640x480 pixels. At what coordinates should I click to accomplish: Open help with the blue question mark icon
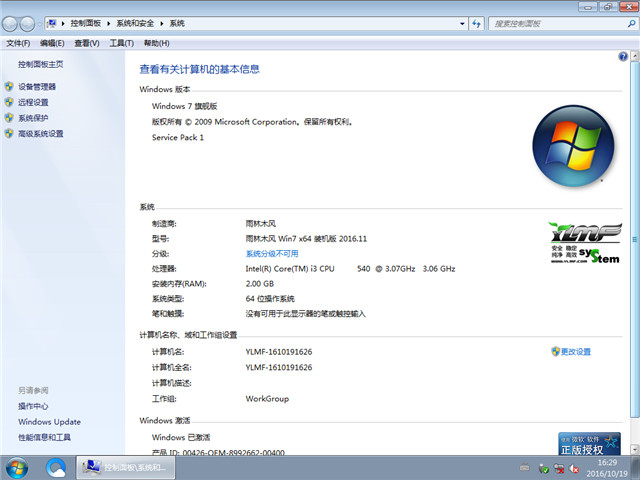pyautogui.click(x=623, y=56)
